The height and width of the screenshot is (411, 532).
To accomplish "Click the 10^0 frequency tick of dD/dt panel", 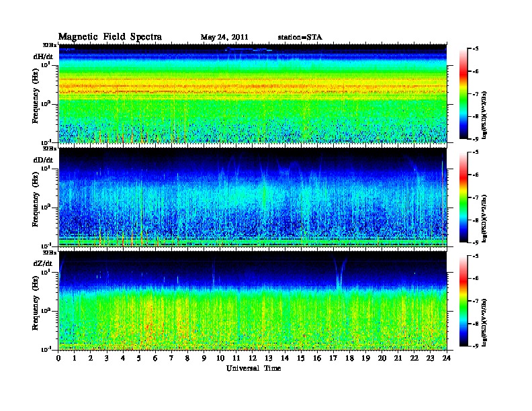I will click(46, 208).
